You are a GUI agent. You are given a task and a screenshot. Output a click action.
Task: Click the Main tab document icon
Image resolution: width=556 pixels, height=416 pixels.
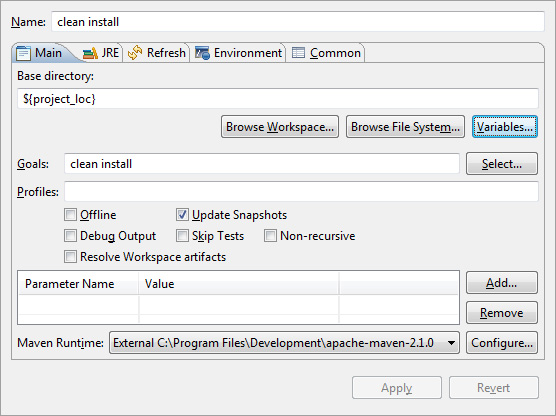click(24, 53)
